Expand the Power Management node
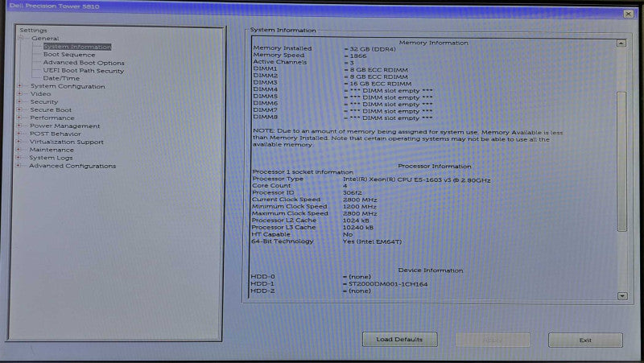Viewport: 644px width, 363px height. pos(19,126)
